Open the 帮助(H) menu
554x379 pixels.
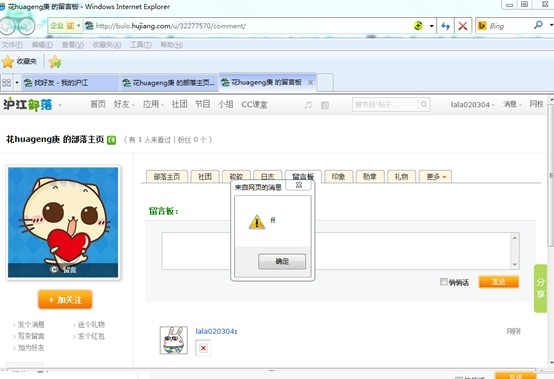(171, 45)
